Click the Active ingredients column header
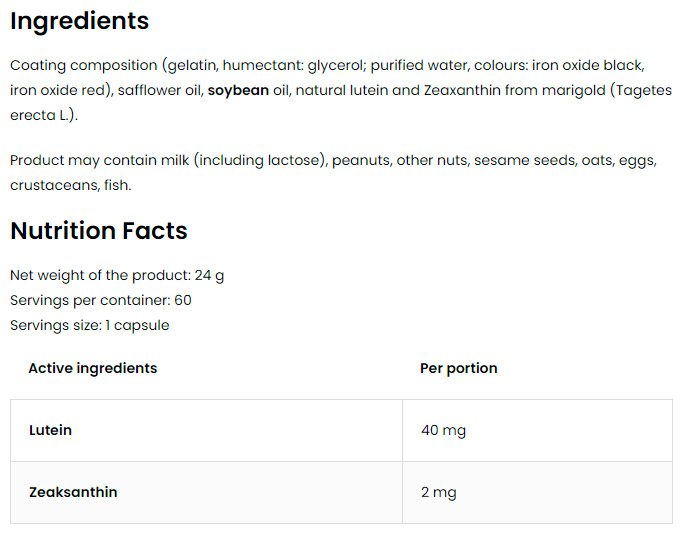 pos(93,368)
